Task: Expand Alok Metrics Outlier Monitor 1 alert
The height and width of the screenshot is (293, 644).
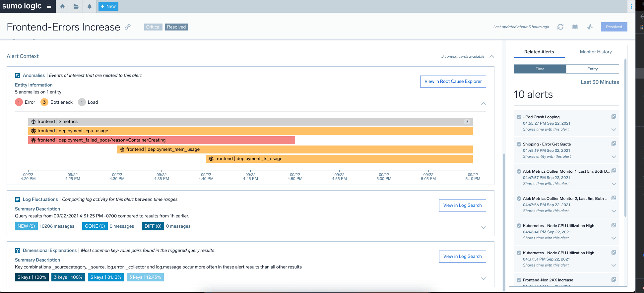Action: pyautogui.click(x=614, y=184)
